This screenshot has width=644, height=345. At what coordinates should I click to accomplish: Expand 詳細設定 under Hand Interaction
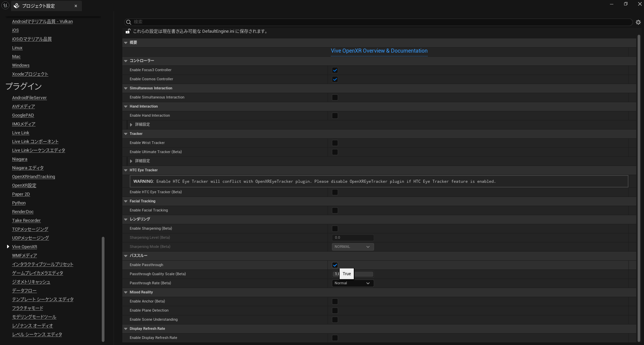[x=131, y=125]
